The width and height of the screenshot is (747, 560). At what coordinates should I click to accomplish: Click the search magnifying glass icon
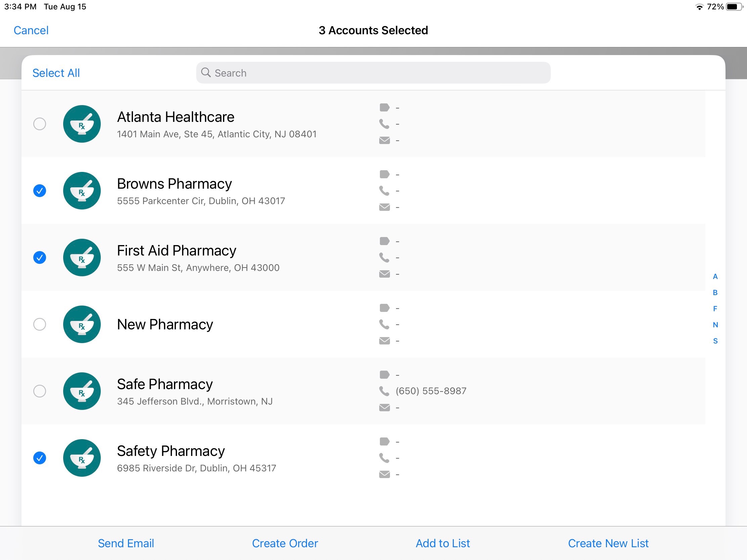(206, 73)
